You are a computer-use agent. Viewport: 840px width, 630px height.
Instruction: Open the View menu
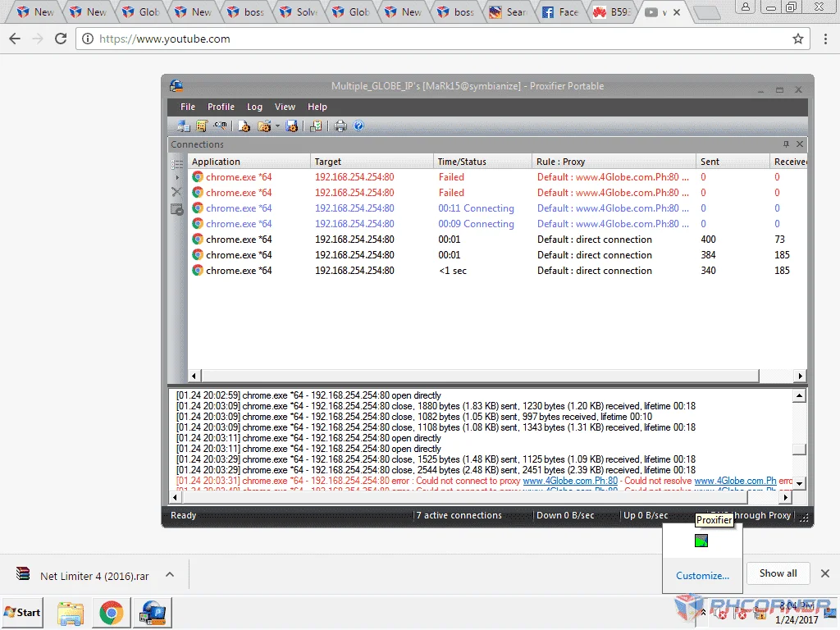(x=285, y=107)
